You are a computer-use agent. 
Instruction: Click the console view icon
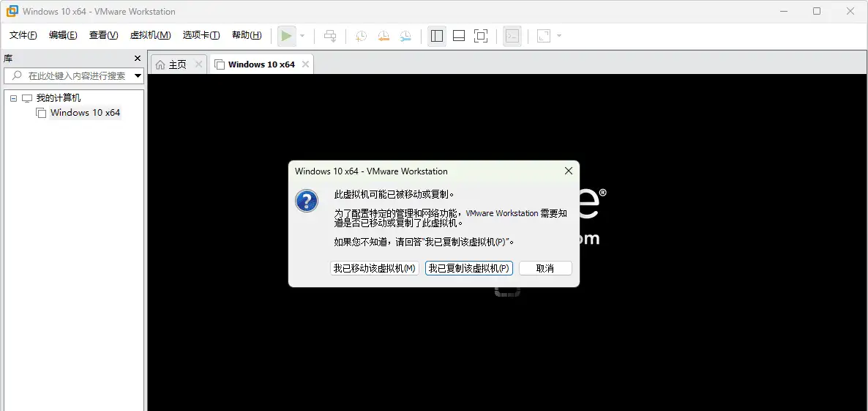(x=512, y=36)
